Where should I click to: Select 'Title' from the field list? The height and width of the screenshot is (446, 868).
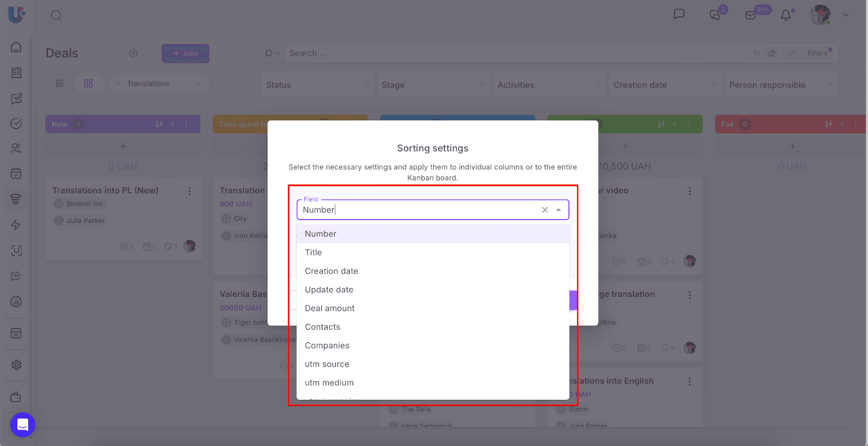[x=314, y=252]
